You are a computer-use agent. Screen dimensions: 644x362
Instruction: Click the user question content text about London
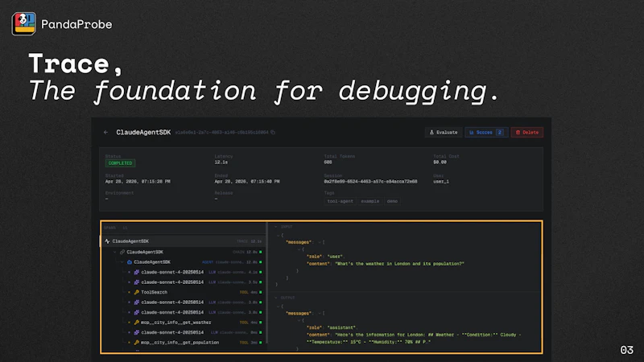(399, 264)
